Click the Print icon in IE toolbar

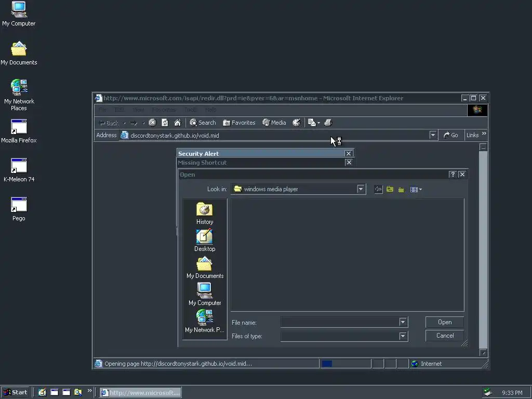328,123
